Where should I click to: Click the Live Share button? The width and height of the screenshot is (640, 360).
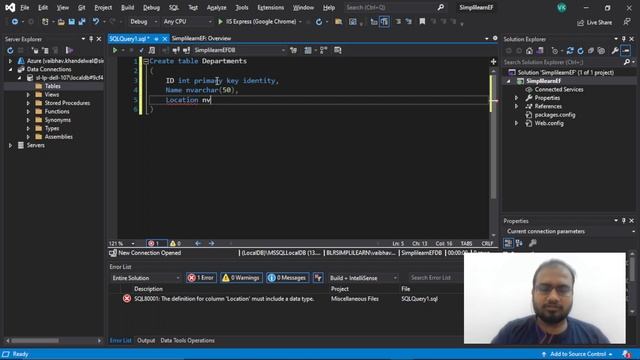click(594, 22)
